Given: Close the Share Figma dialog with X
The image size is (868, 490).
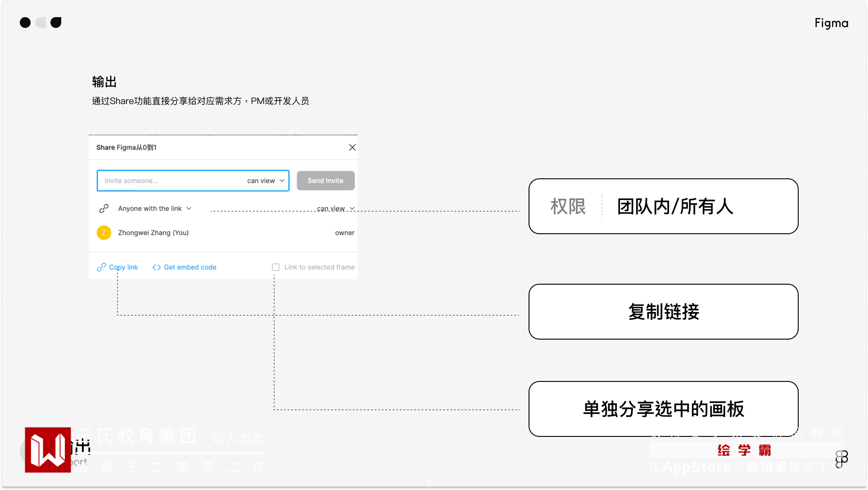Looking at the screenshot, I should 353,148.
